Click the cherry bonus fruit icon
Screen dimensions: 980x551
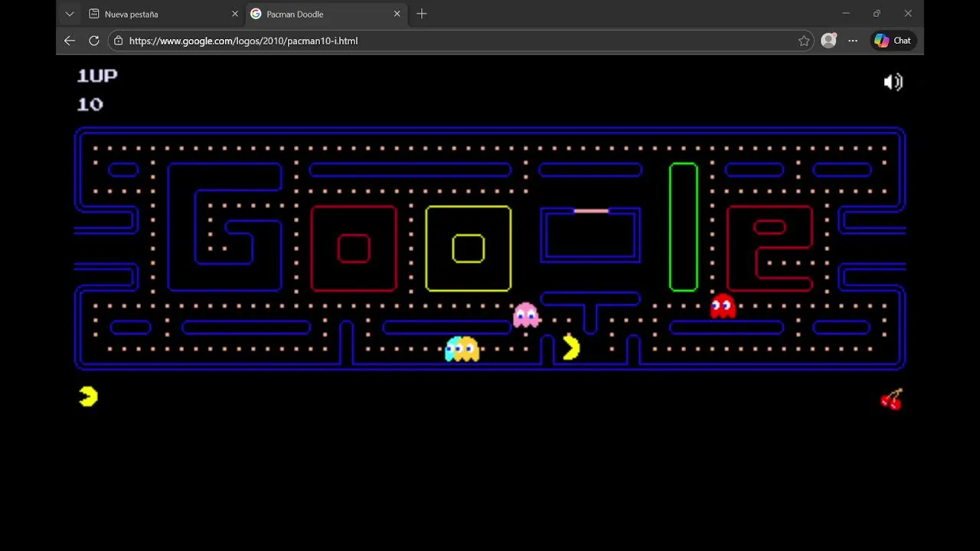coord(892,399)
